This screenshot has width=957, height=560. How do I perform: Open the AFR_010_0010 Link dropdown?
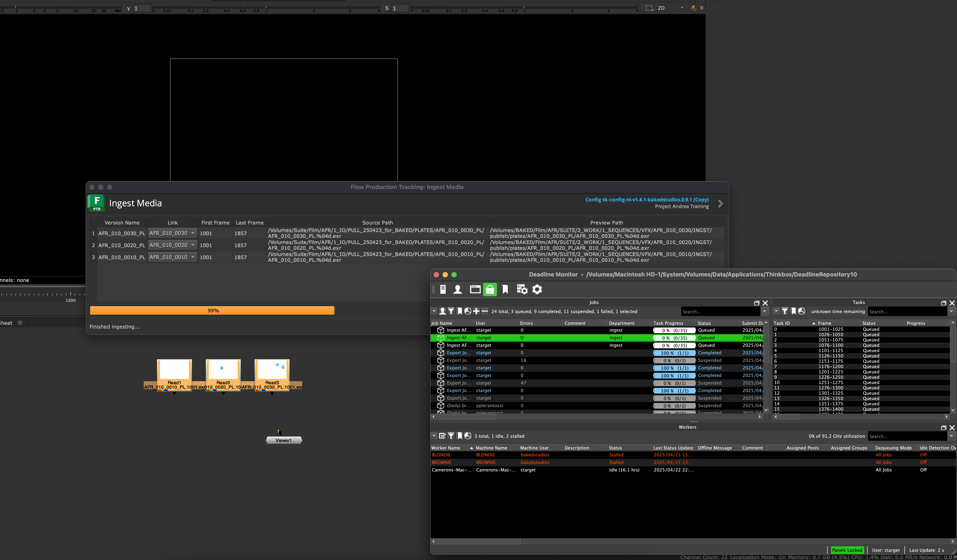[172, 257]
